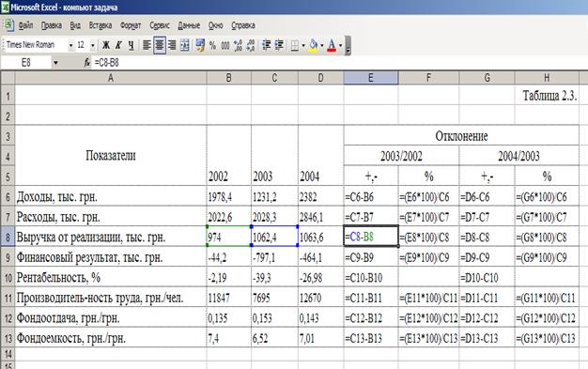This screenshot has height=369, width=588.
Task: Click Merge and Center icon
Action: point(185,45)
